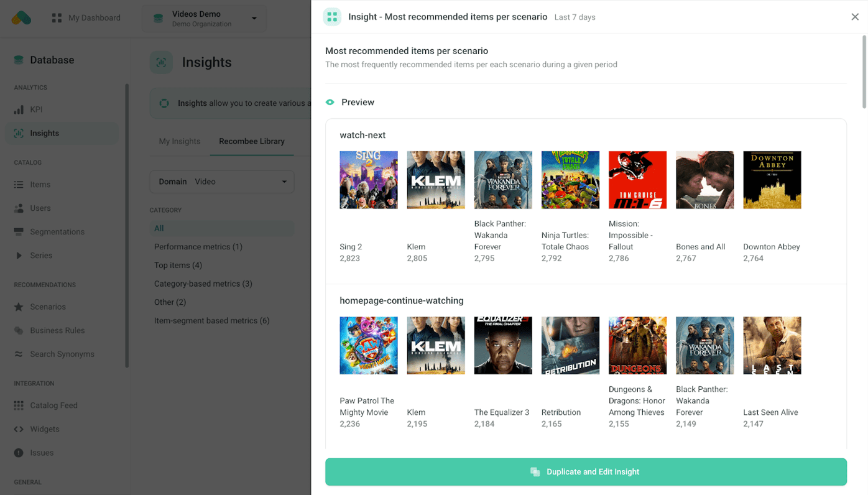Click the Klem poster in watch-next
This screenshot has width=868, height=495.
tap(436, 180)
